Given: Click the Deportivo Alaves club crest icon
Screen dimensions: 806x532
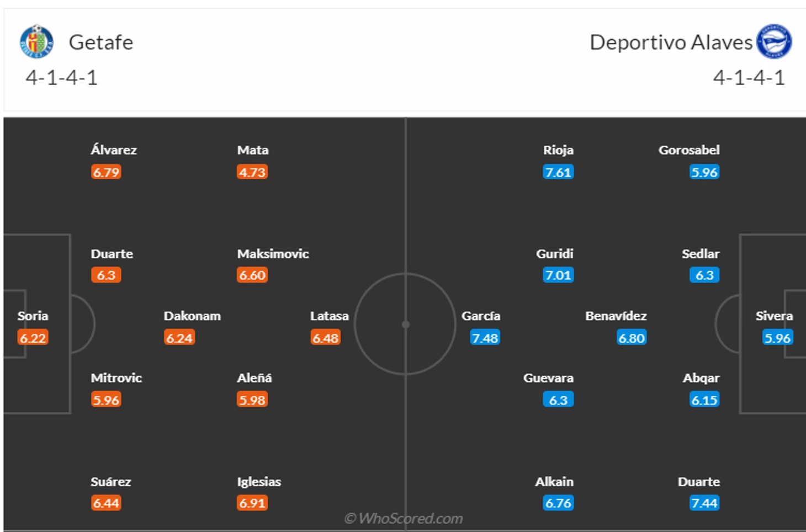Looking at the screenshot, I should point(774,41).
